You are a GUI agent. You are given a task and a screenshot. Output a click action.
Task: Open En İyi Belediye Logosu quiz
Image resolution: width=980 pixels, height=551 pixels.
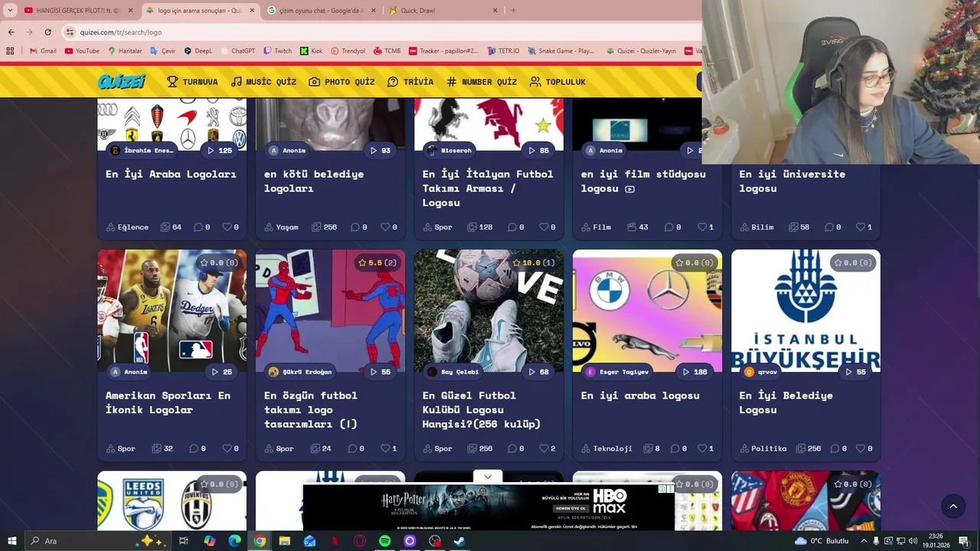[x=786, y=403]
